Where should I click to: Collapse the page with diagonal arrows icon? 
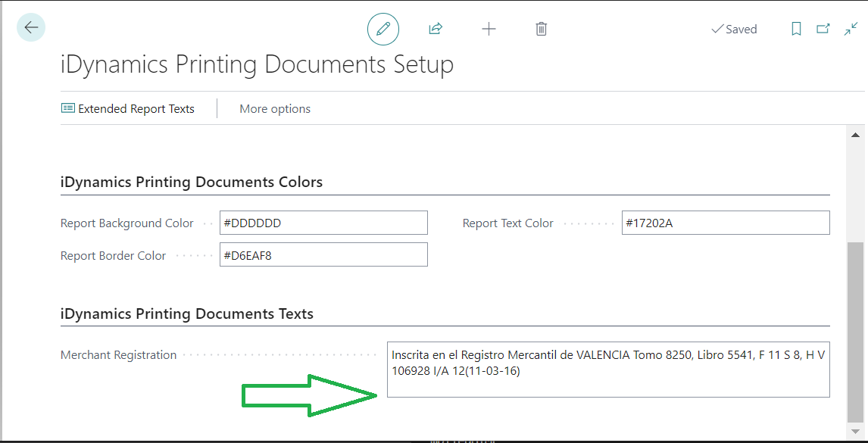click(851, 29)
